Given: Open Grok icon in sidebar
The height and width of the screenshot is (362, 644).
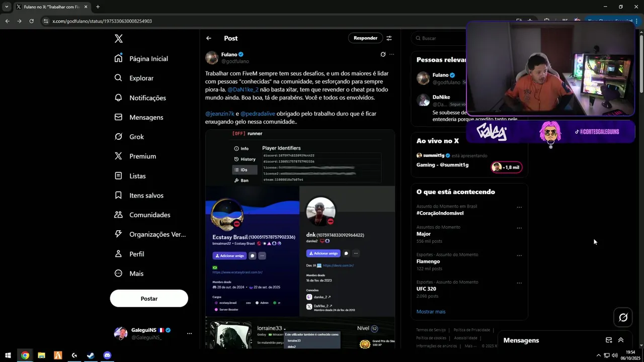Looking at the screenshot, I should pos(118,137).
